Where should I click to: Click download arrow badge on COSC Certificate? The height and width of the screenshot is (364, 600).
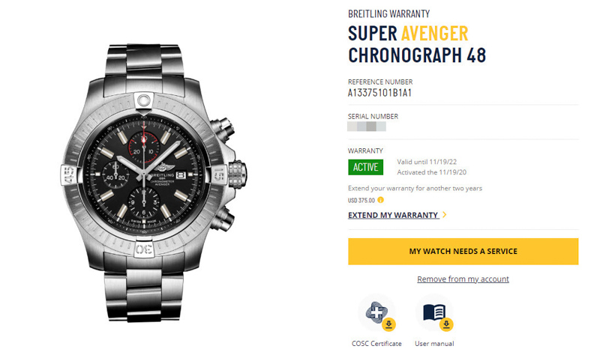(x=388, y=324)
